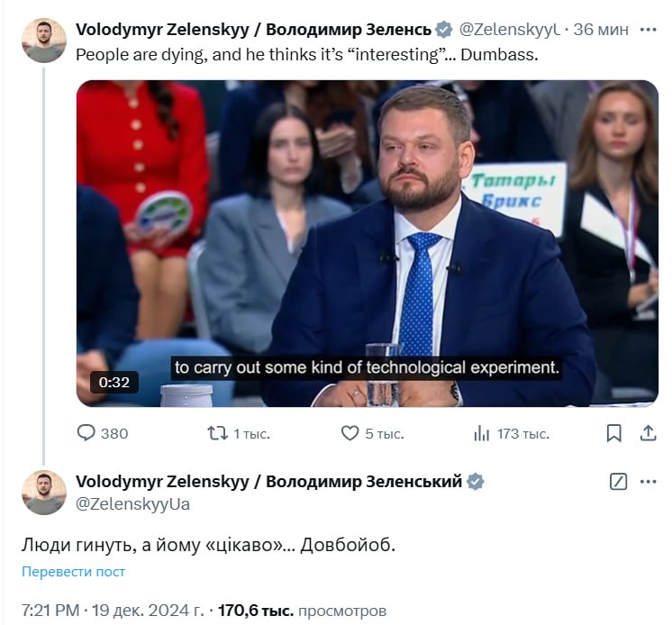
Task: Open more options menu on lower post
Action: tap(647, 482)
